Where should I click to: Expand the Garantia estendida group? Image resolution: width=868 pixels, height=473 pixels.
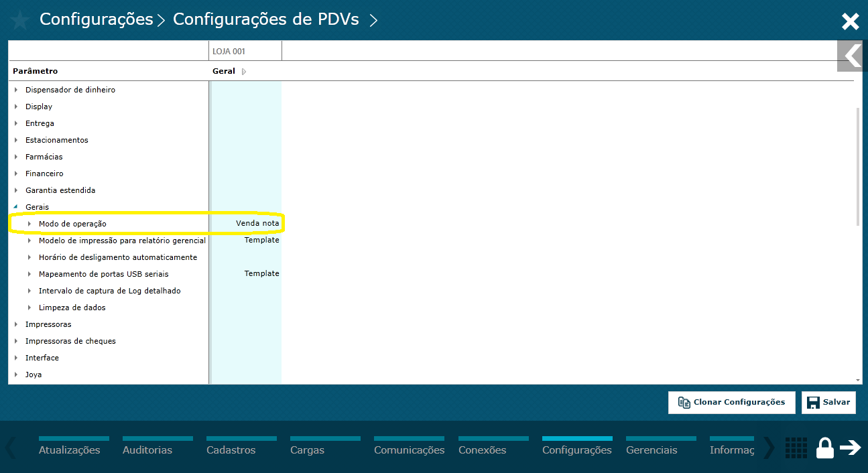pyautogui.click(x=16, y=190)
